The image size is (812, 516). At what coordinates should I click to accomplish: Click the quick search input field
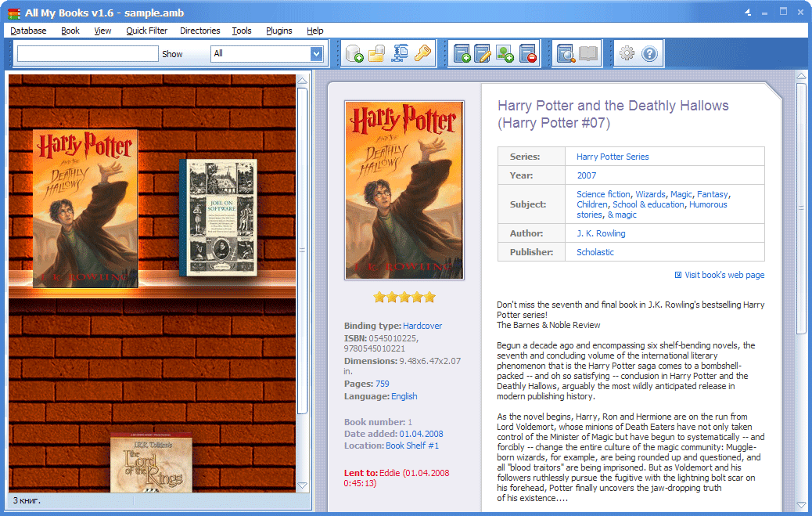click(x=88, y=53)
